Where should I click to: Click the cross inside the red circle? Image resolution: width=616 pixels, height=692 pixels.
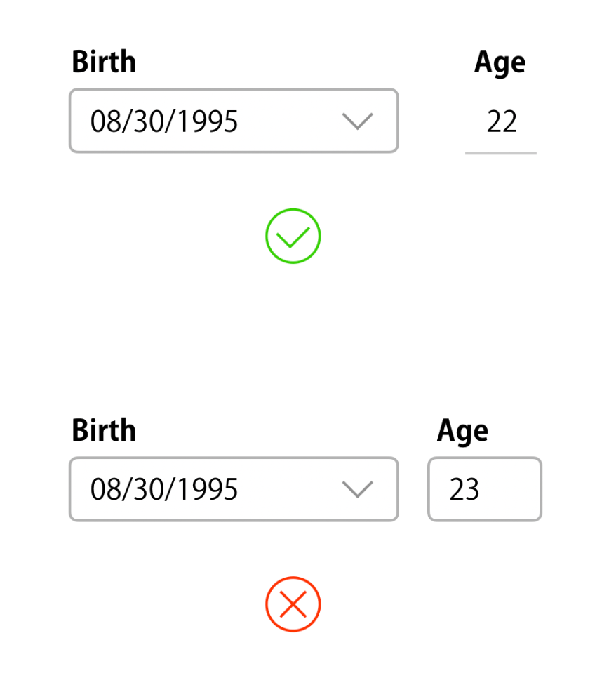[x=293, y=604]
